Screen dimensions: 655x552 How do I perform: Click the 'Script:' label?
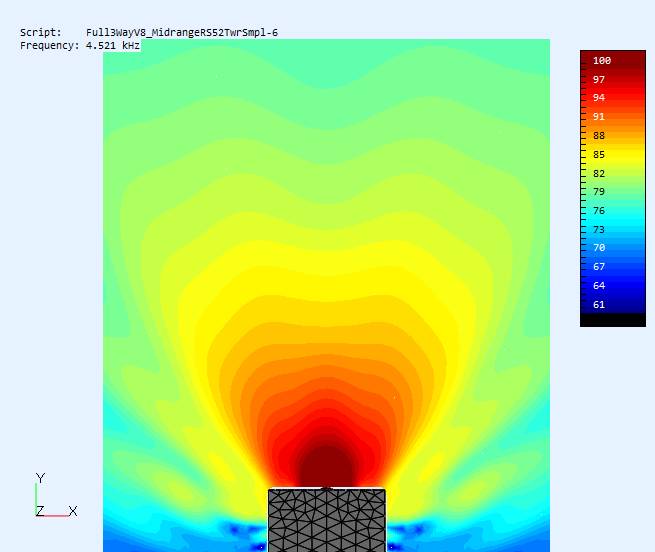coord(41,33)
